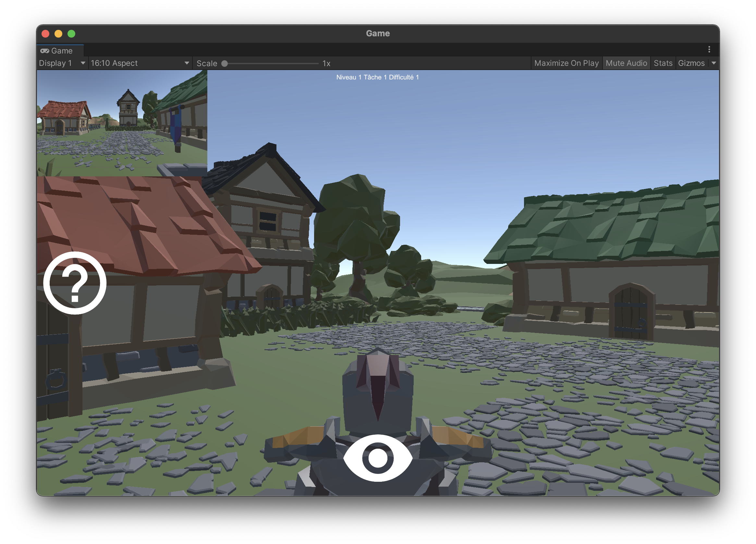Click the question mark help icon
Viewport: 756px width, 544px height.
pyautogui.click(x=75, y=283)
